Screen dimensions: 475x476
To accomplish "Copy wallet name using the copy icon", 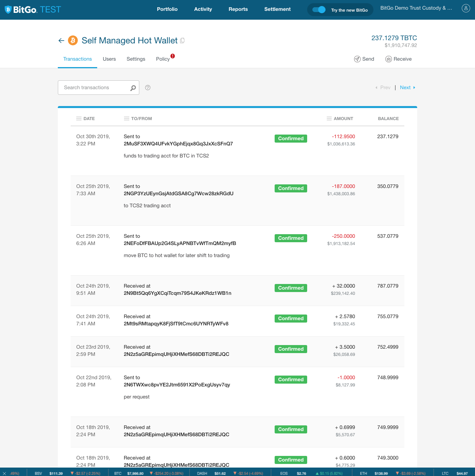I will [182, 41].
